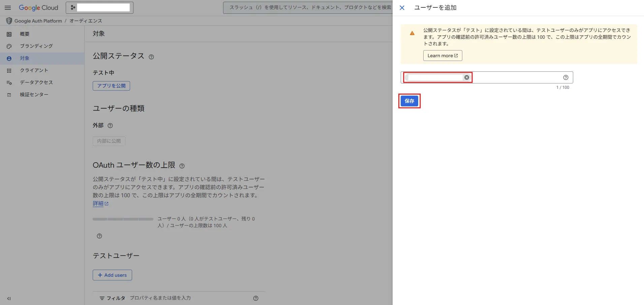This screenshot has height=305, width=644.
Task: Open the 概要 sidebar item
Action: click(42, 34)
